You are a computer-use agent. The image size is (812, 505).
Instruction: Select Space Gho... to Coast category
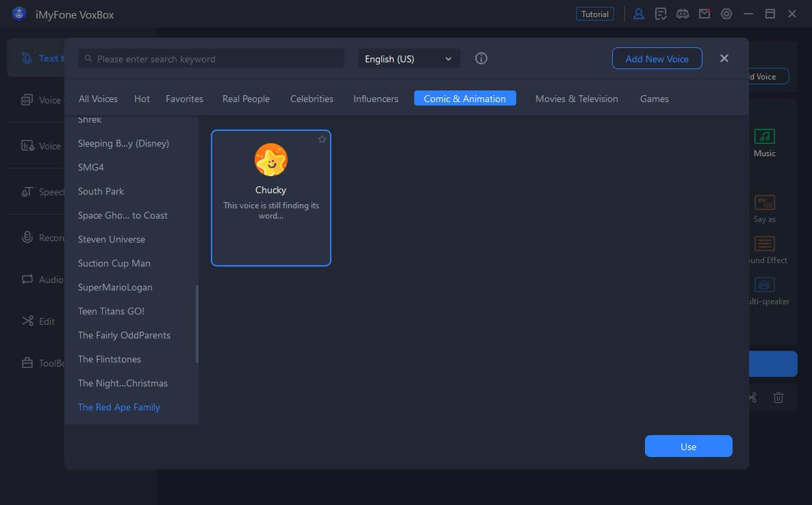123,215
